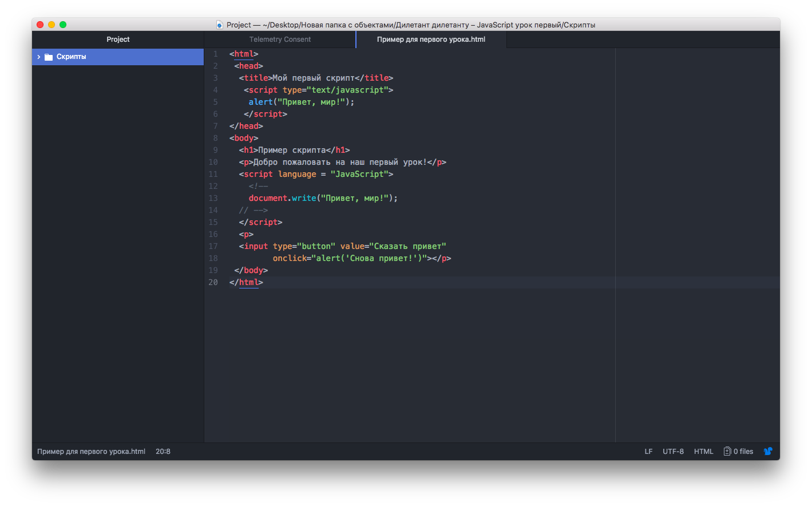This screenshot has width=812, height=506.
Task: Click line number 13 in the gutter
Action: [213, 198]
